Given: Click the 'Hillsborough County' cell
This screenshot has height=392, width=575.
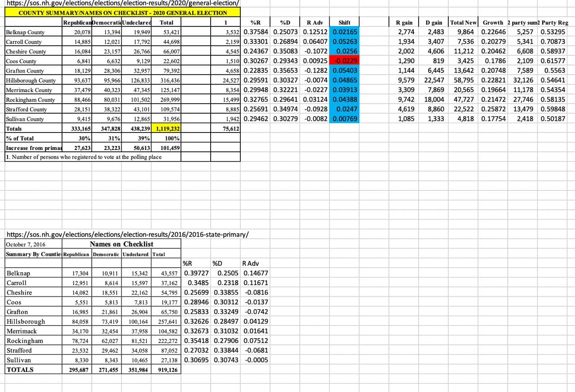Looking at the screenshot, I should pyautogui.click(x=34, y=80).
